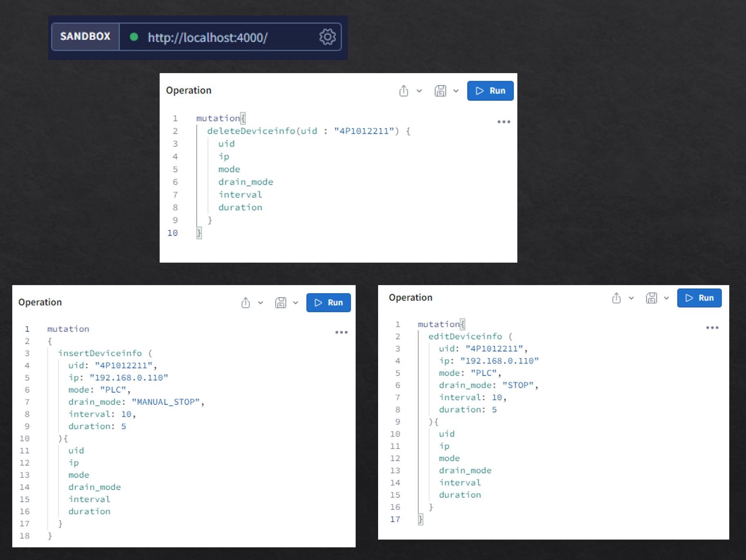Click mutation keyword in insertDeviceinfo editor

pyautogui.click(x=68, y=329)
